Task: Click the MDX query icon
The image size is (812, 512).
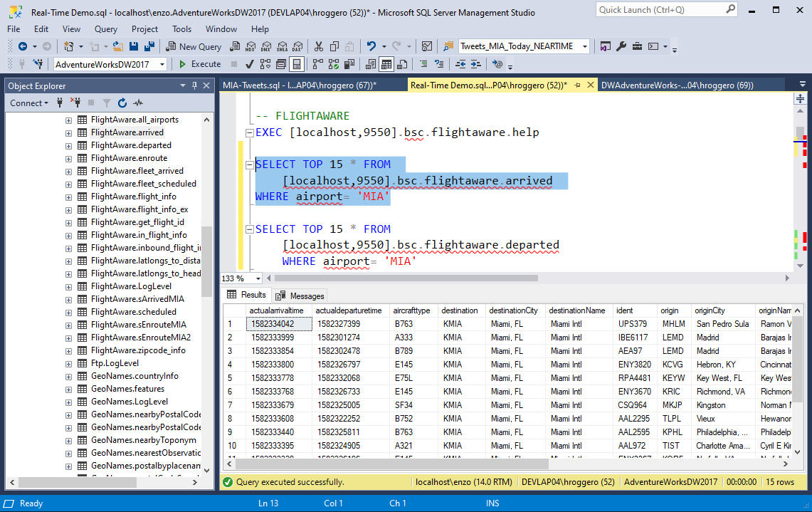Action: [x=251, y=46]
